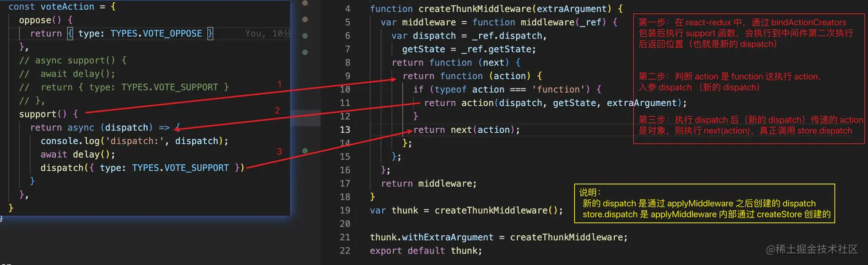Screen dimensions: 868x265
Task: Click line number 21 in the gutter
Action: coord(344,237)
